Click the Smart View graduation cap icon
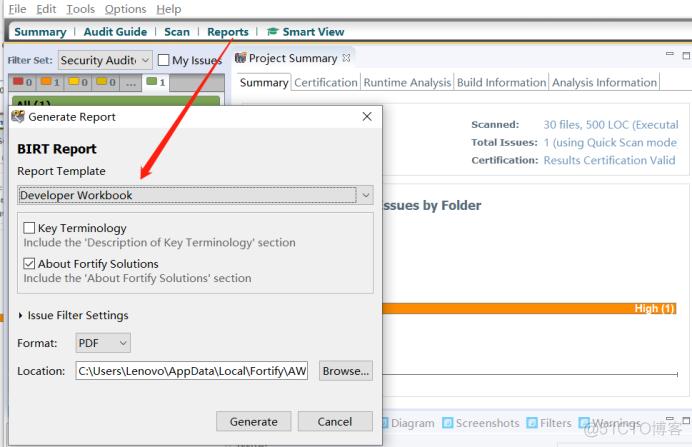The image size is (692, 447). click(x=273, y=32)
